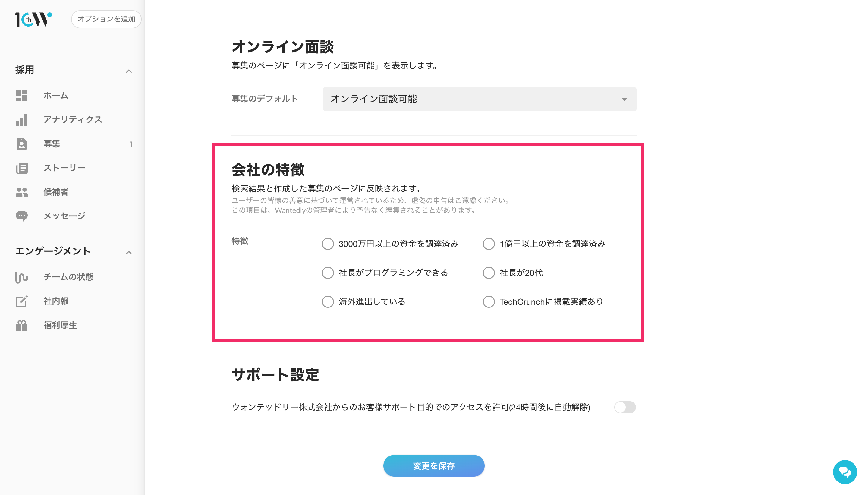
Task: Click the Wantedly 10th logo
Action: pyautogui.click(x=33, y=19)
